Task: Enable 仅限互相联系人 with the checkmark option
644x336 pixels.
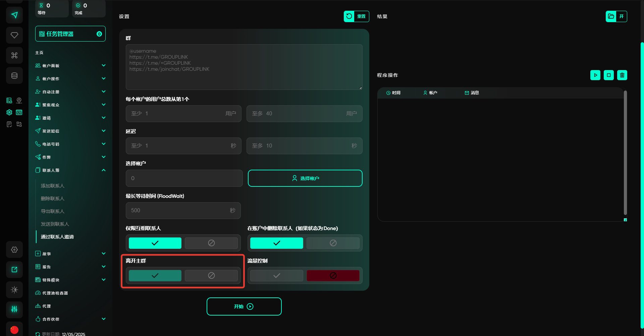Action: click(155, 243)
